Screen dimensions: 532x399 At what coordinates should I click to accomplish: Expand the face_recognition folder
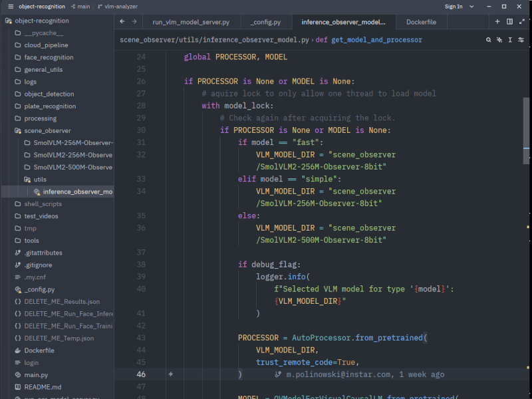point(57,57)
